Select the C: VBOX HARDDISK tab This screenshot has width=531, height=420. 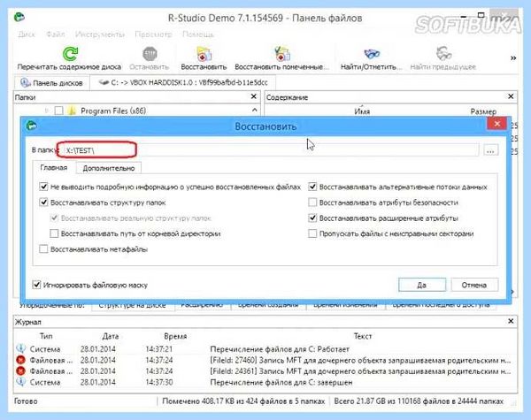click(183, 83)
